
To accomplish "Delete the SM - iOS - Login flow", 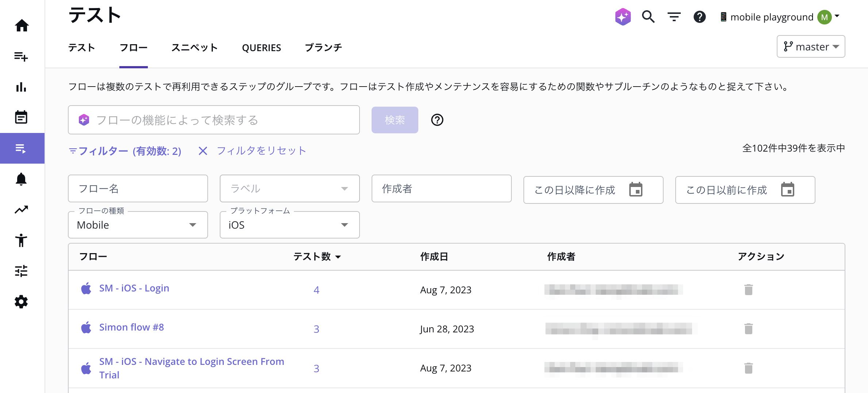I will click(748, 290).
